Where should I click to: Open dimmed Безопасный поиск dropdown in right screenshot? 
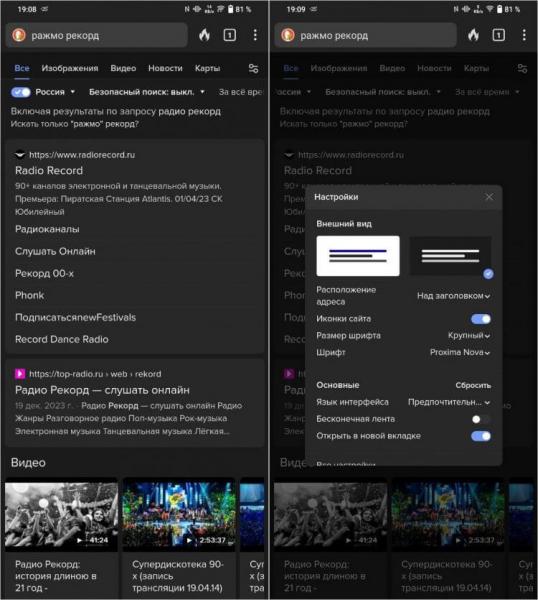383,92
